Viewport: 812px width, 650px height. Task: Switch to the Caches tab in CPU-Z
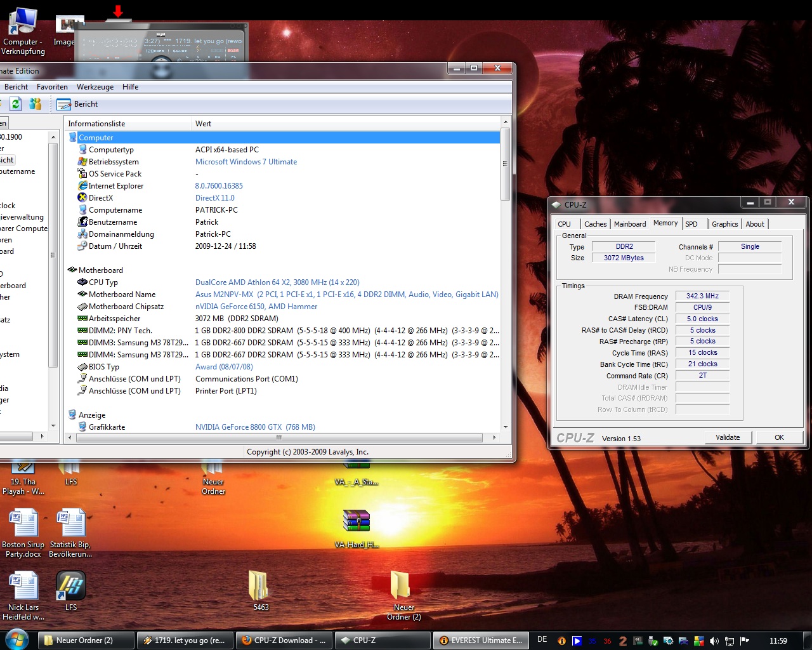(x=595, y=224)
